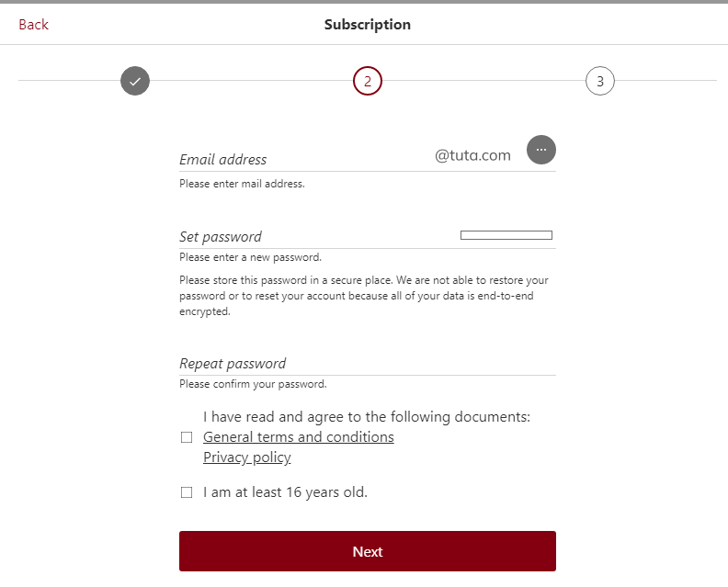Focus the Email address input field
Screen dimensions: 728x587
303,158
